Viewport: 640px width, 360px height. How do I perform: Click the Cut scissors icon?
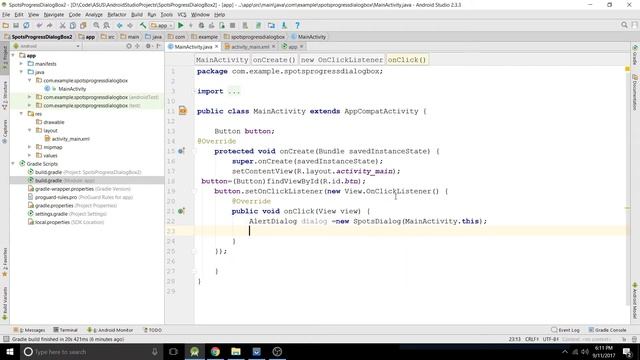click(x=62, y=25)
